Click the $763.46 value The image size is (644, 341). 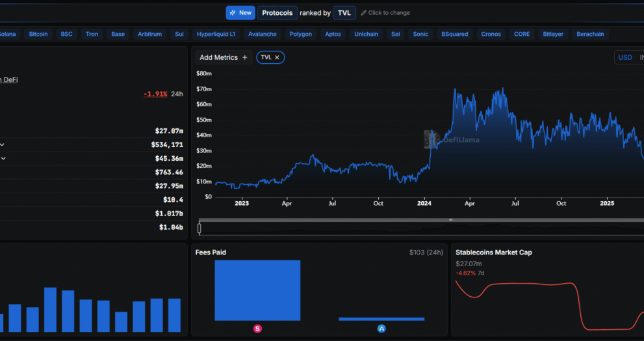[x=169, y=172]
